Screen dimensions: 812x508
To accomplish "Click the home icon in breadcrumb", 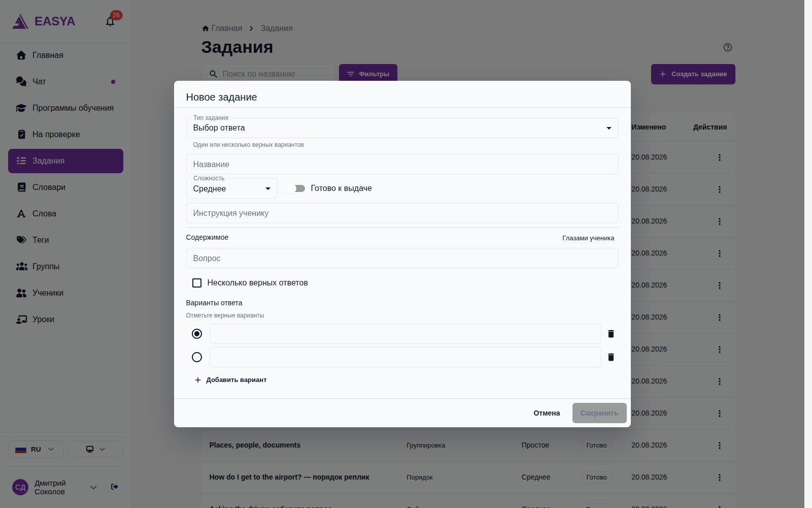I will (x=206, y=28).
